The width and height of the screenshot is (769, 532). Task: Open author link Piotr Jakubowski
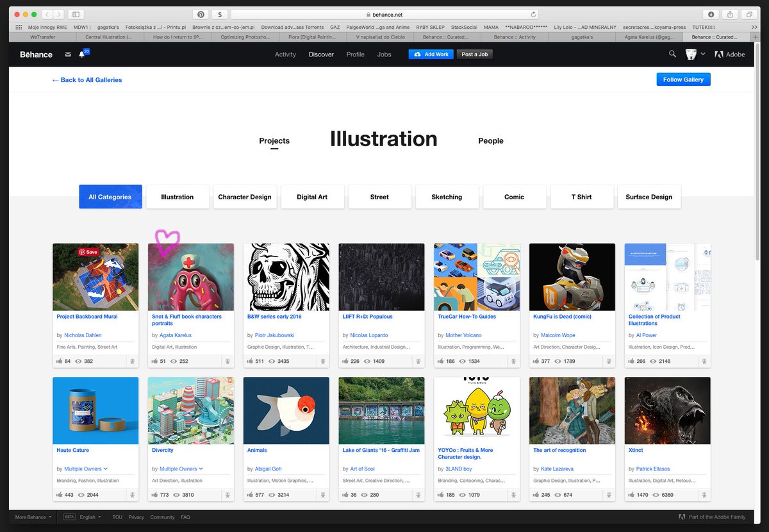click(x=273, y=335)
